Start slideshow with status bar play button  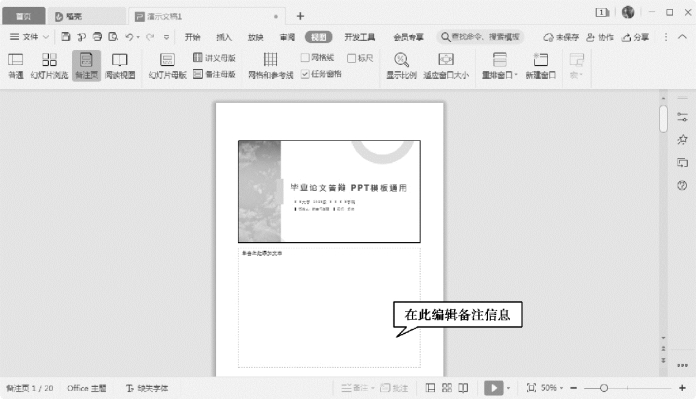[494, 388]
